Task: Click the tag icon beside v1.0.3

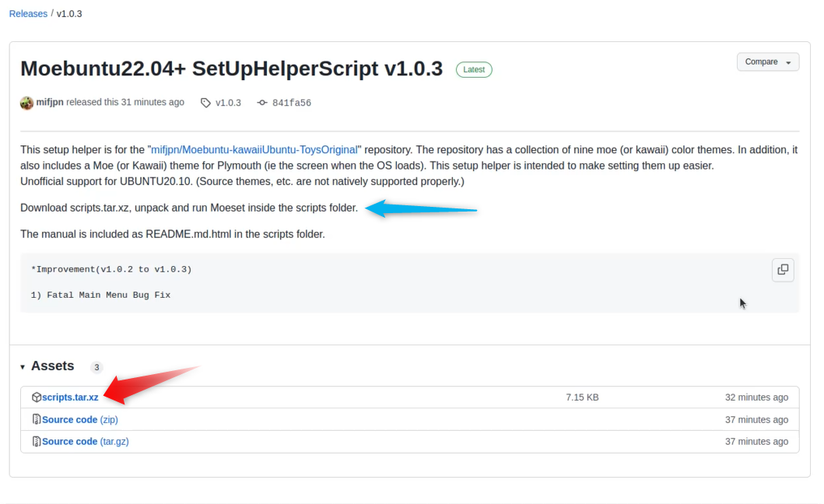Action: click(205, 103)
